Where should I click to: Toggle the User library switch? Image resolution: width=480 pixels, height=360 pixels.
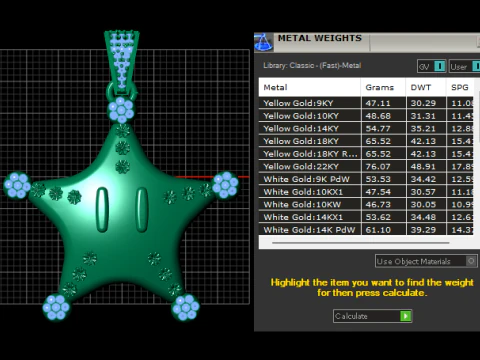click(x=476, y=66)
